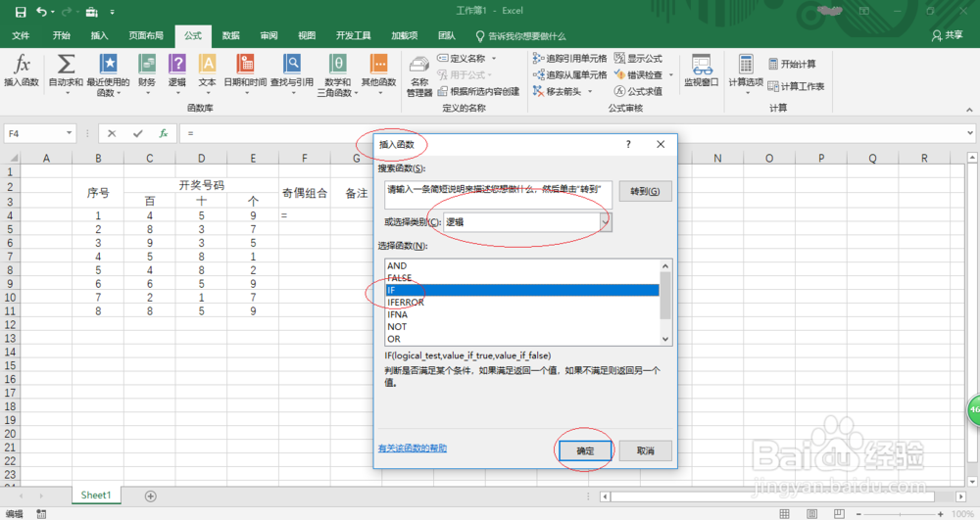Click Trace Precedents (追踪引用单元格)
980x520 pixels.
click(569, 58)
